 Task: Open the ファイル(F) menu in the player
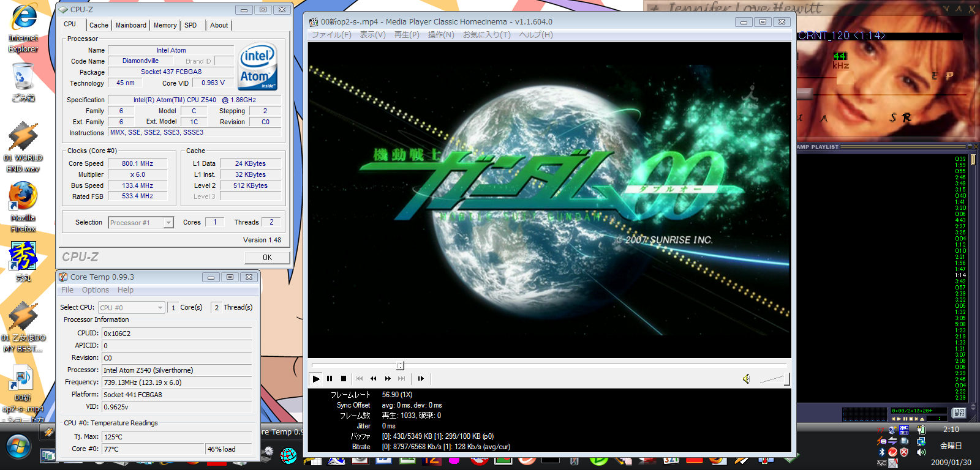pyautogui.click(x=331, y=35)
